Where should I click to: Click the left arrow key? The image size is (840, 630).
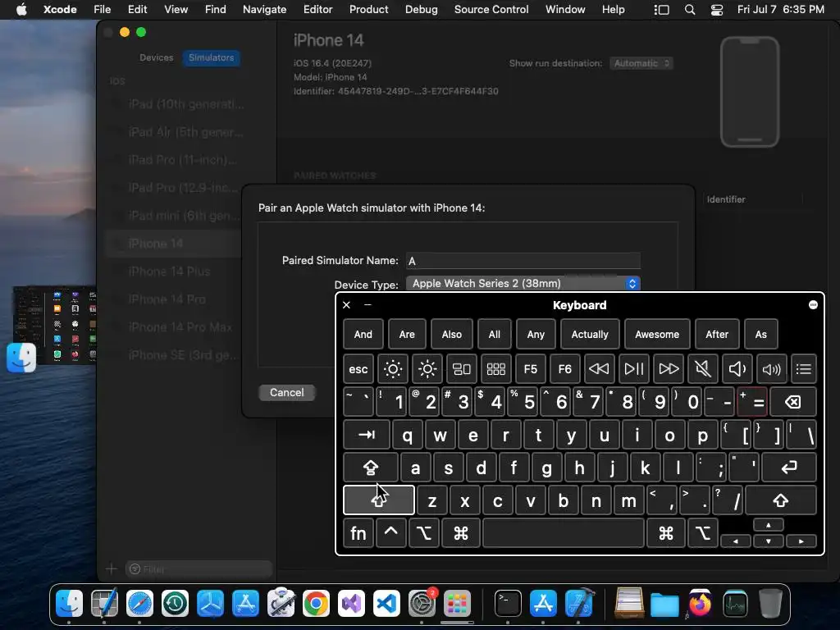(736, 541)
